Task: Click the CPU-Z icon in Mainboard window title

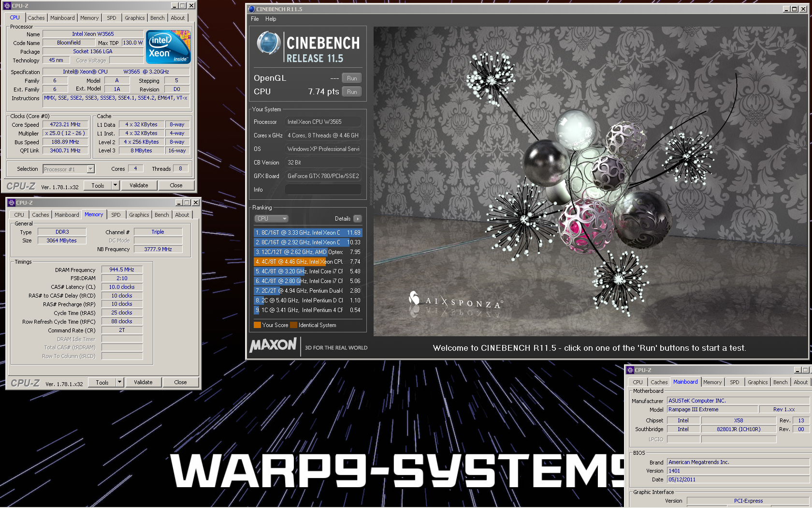Action: (x=630, y=370)
